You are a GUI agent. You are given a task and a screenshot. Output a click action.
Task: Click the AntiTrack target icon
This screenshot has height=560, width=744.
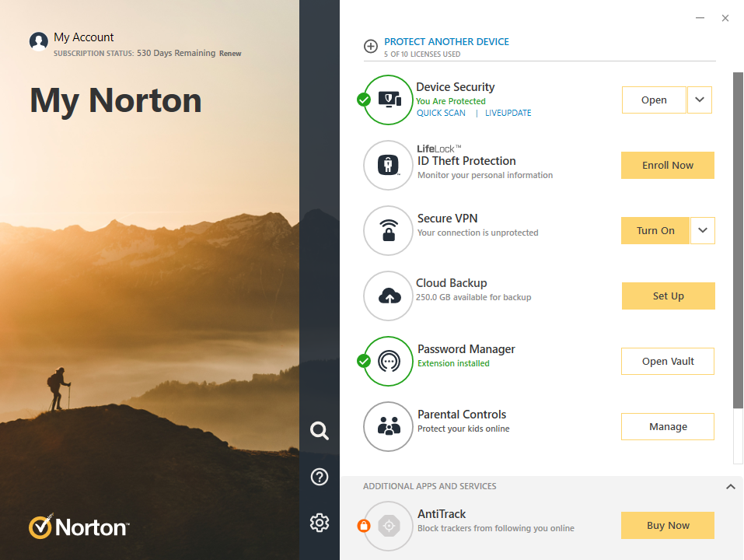click(388, 526)
